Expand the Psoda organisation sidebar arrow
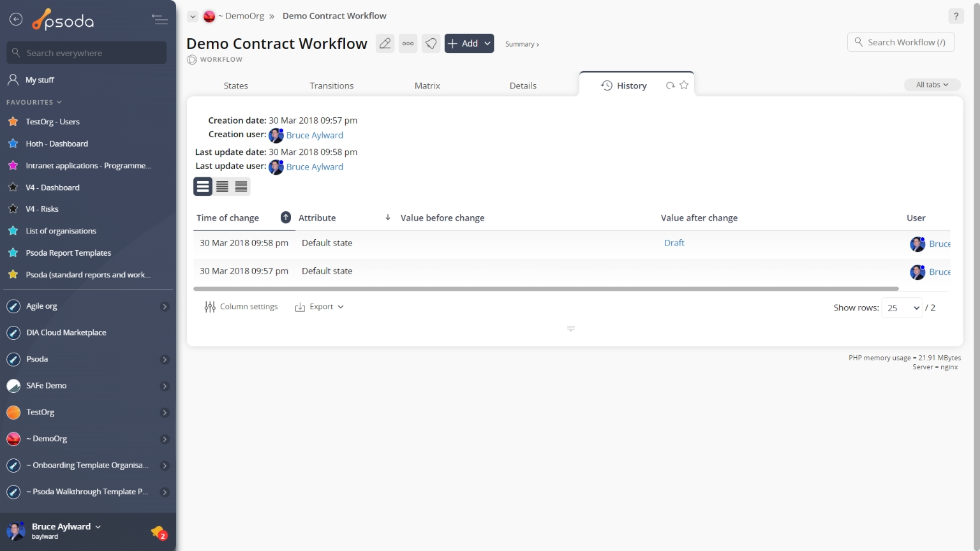This screenshot has height=551, width=980. pyautogui.click(x=165, y=360)
